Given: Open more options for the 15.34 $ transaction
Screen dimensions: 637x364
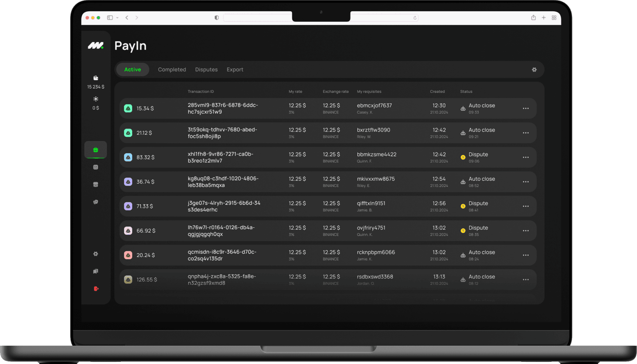Looking at the screenshot, I should pyautogui.click(x=525, y=108).
